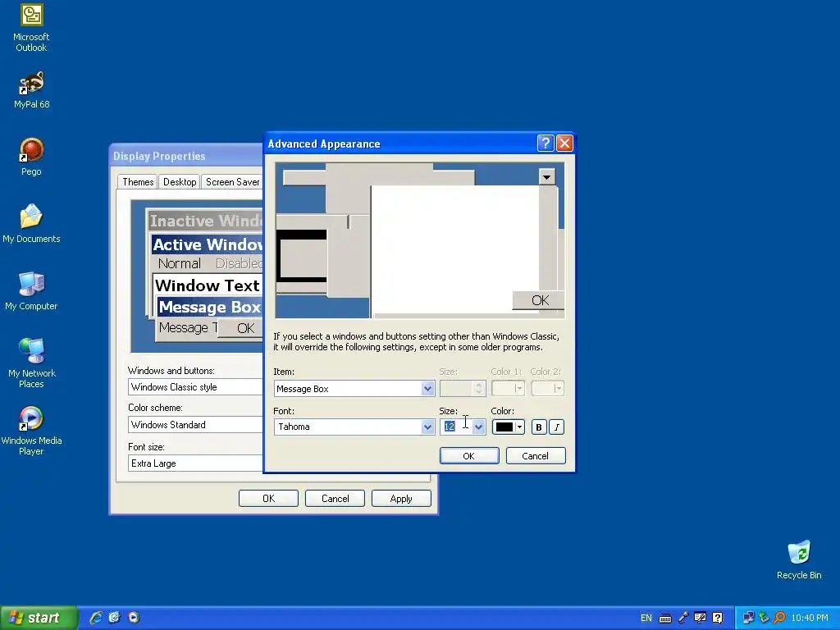
Task: Expand the Item dropdown showing Message Box
Action: 427,388
